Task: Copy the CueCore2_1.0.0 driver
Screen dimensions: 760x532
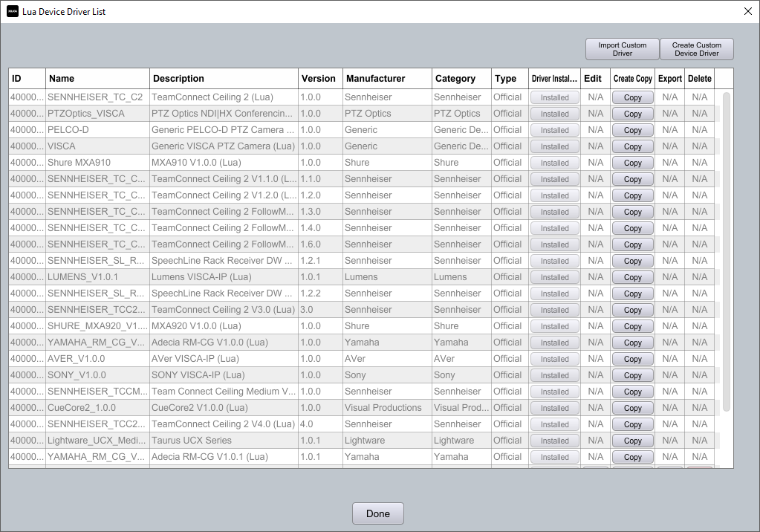Action: click(x=632, y=409)
